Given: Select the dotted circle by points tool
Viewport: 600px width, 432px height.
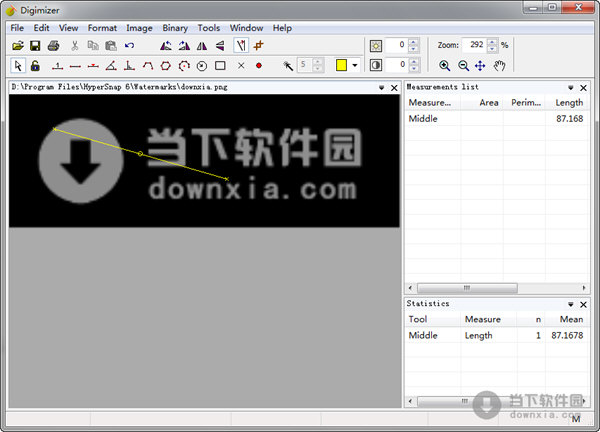Looking at the screenshot, I should coord(184,66).
